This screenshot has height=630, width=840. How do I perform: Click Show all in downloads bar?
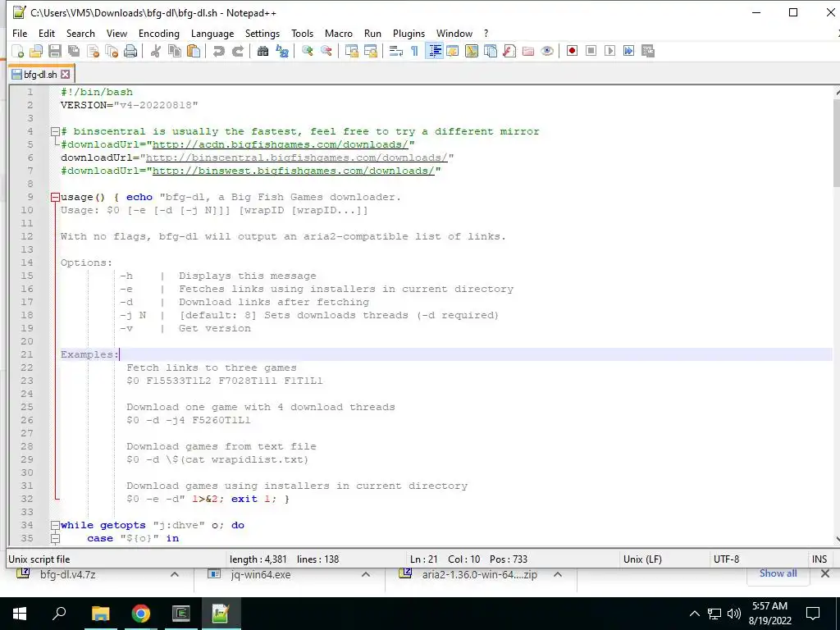pos(778,573)
